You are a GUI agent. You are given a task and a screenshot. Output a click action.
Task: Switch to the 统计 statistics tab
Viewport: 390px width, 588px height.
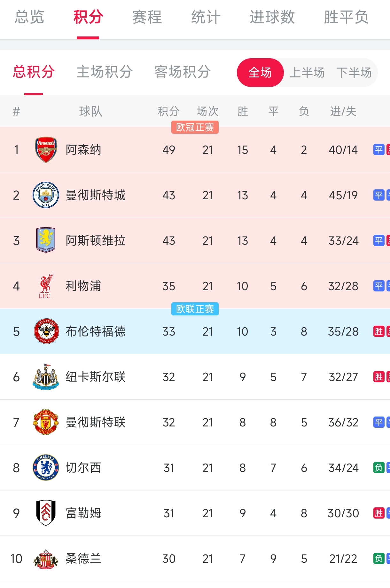click(x=206, y=17)
